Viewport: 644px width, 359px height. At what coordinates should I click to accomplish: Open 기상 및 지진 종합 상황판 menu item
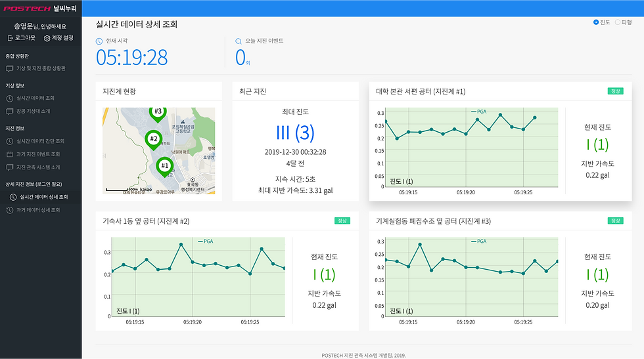[41, 68]
